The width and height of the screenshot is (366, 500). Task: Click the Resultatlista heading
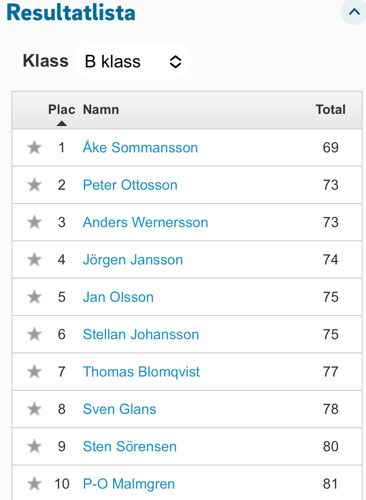tap(71, 13)
